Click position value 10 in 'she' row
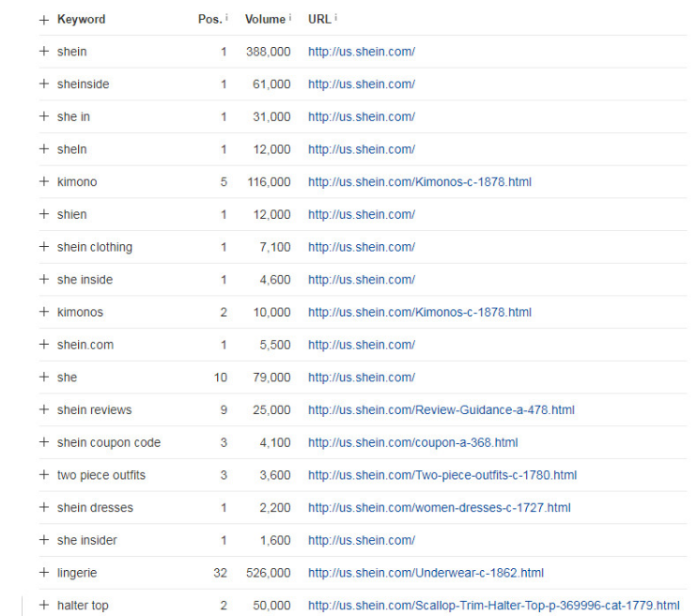 tap(221, 377)
